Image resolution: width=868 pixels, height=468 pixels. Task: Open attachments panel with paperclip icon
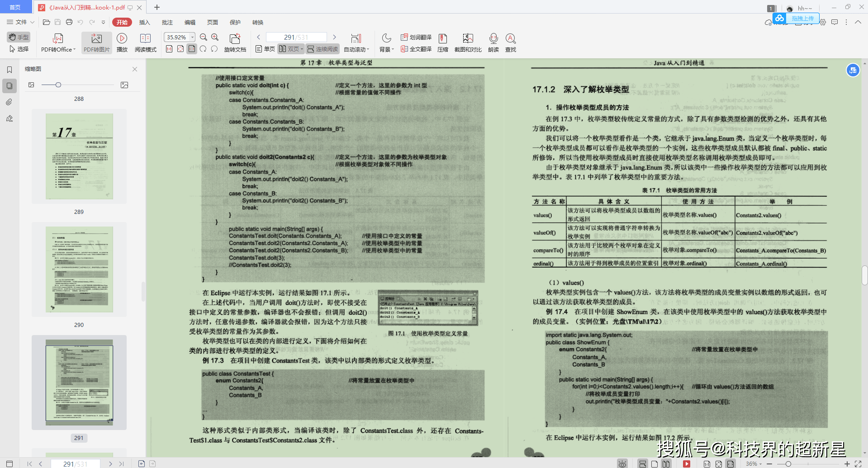pyautogui.click(x=9, y=102)
